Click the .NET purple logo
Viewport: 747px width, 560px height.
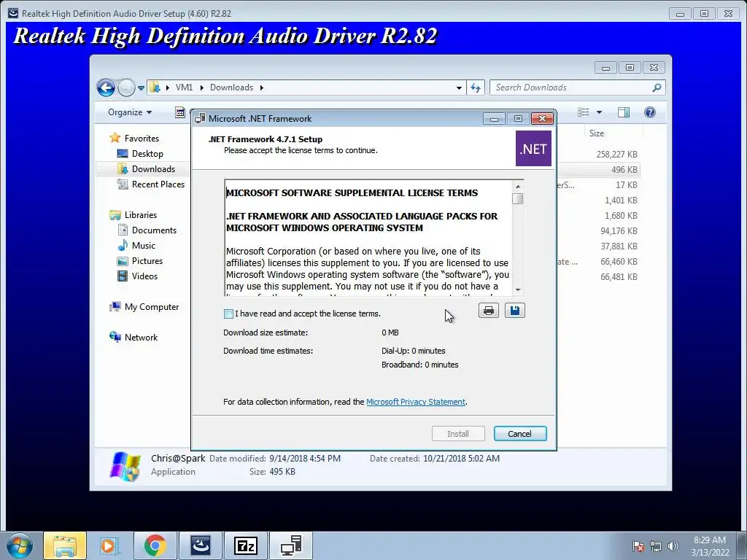533,149
